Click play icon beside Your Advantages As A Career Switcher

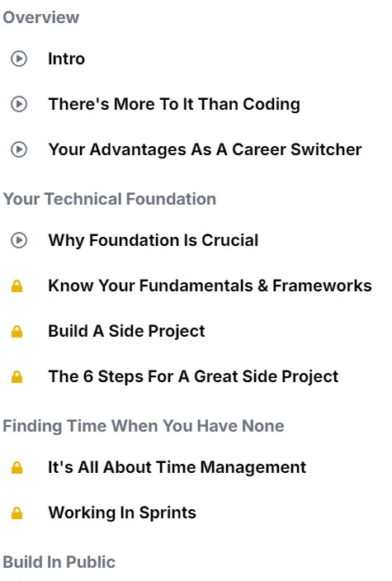(x=19, y=149)
